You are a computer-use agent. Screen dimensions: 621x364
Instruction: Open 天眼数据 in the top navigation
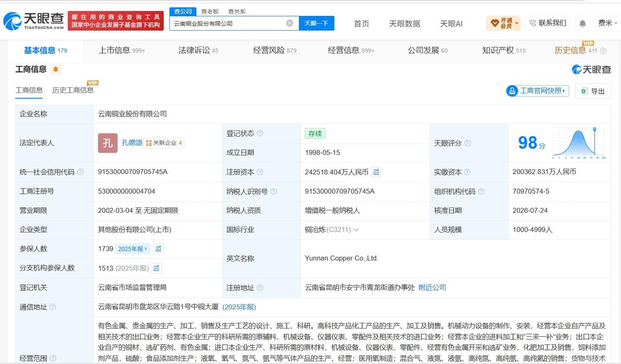coord(405,23)
